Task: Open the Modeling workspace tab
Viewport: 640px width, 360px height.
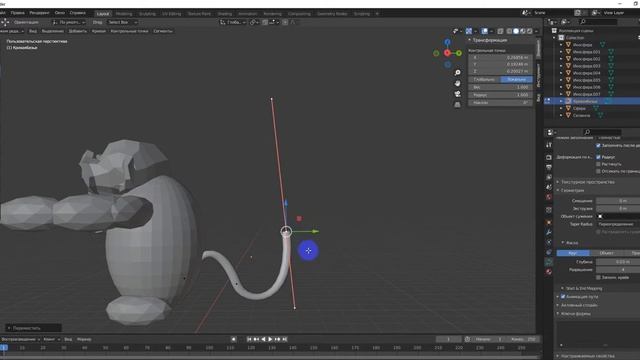Action: (124, 13)
